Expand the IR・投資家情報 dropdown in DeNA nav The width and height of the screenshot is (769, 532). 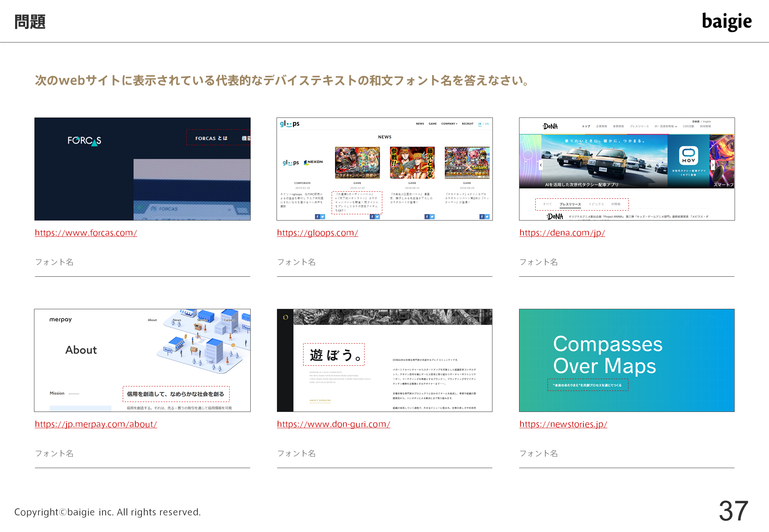(x=666, y=126)
